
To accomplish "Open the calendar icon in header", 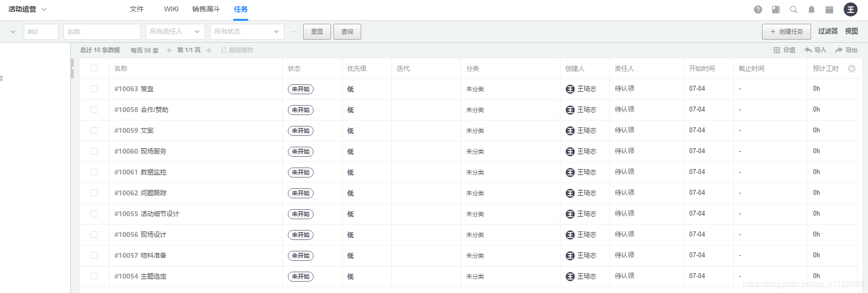I will point(829,9).
